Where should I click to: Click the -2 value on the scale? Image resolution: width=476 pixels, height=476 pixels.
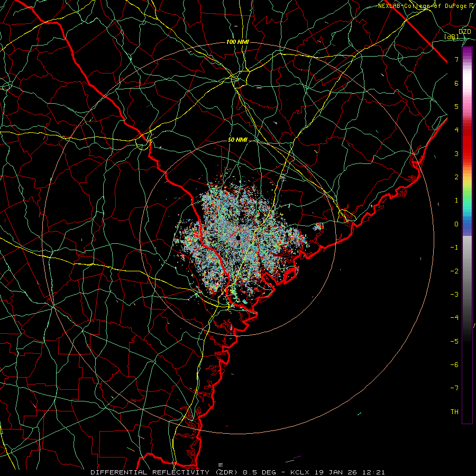(454, 271)
